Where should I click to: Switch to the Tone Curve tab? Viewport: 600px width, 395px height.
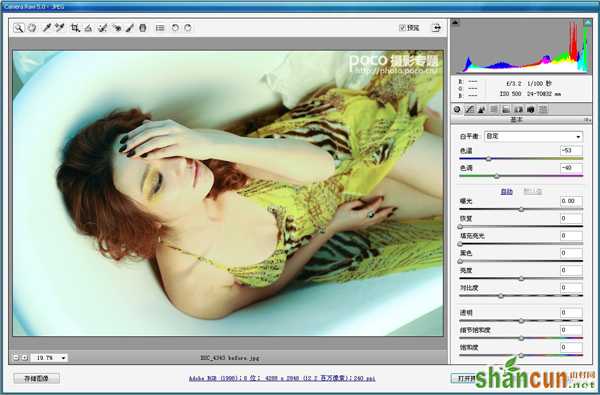tap(470, 109)
